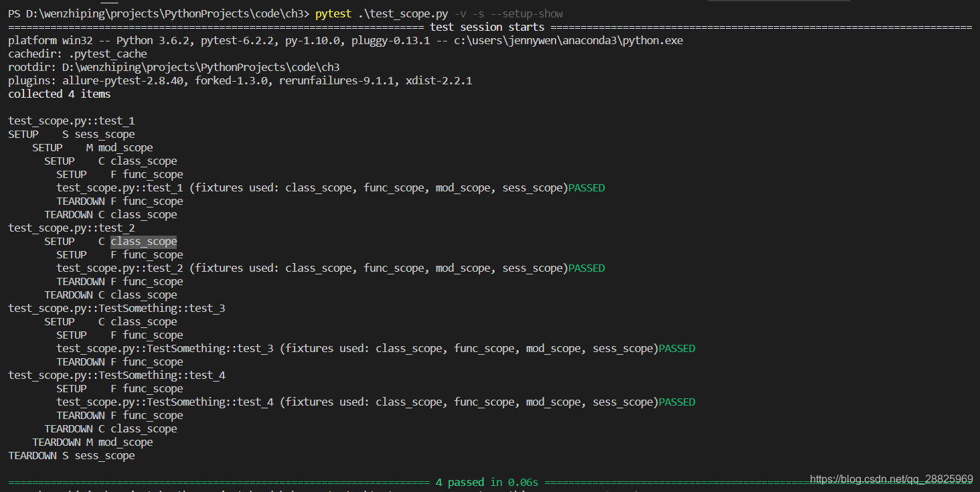980x492 pixels.
Task: Click the 'SETUP S sess_scope' line
Action: (72, 135)
